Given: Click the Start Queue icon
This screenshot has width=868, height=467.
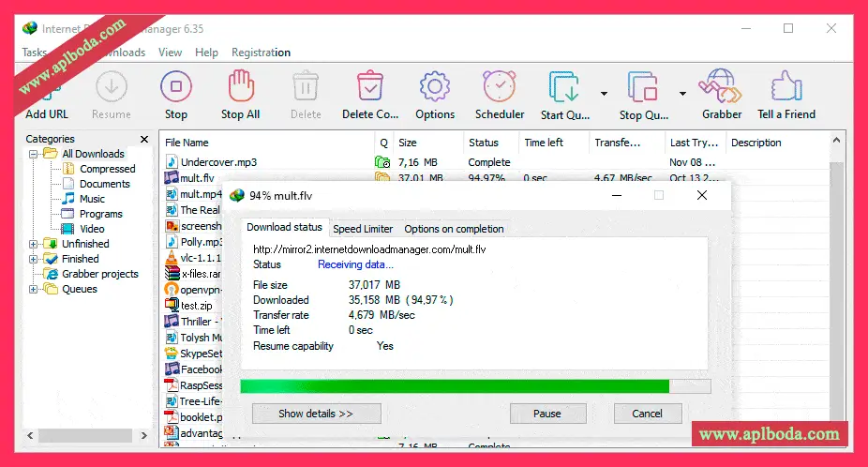Looking at the screenshot, I should [564, 87].
